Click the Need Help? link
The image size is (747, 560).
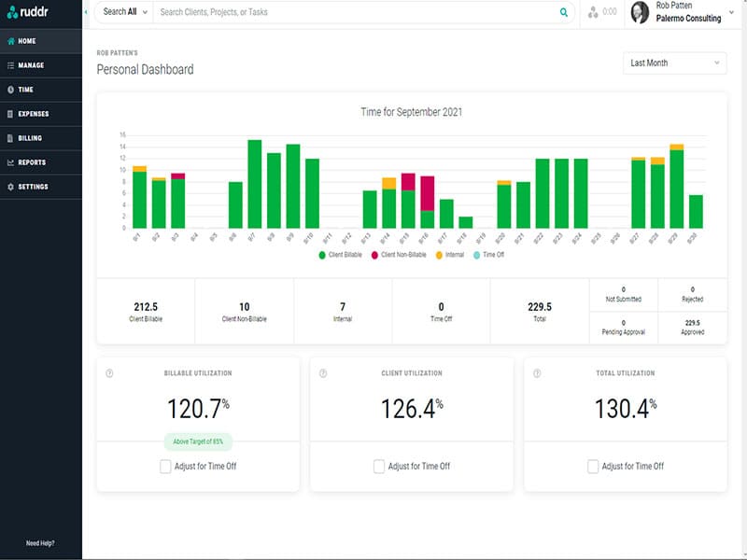[x=40, y=543]
